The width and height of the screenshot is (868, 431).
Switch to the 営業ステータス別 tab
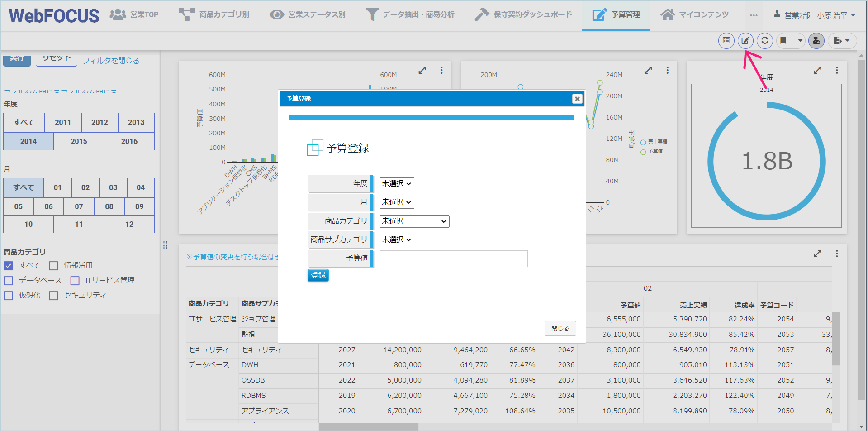click(x=308, y=15)
